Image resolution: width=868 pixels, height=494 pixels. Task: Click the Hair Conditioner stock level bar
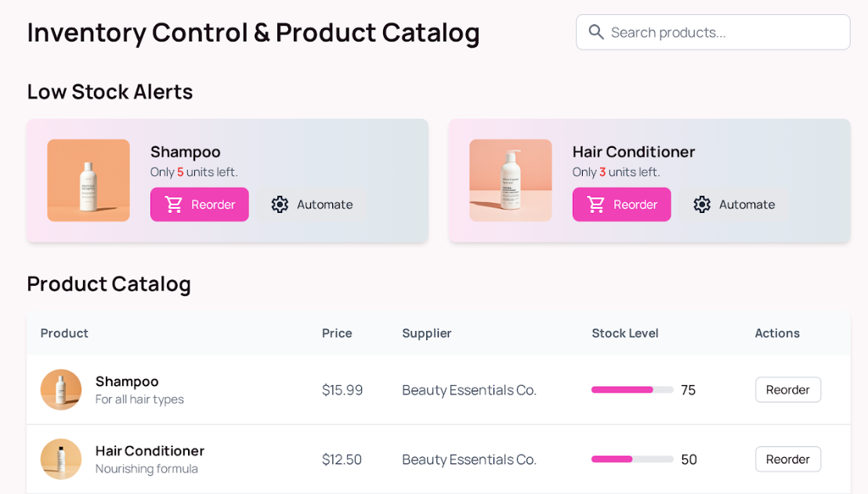click(632, 459)
